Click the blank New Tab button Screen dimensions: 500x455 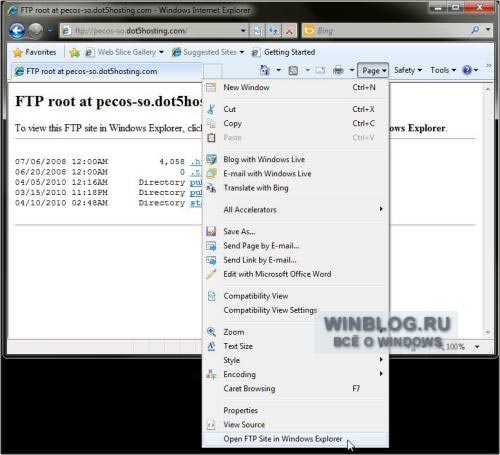(212, 72)
